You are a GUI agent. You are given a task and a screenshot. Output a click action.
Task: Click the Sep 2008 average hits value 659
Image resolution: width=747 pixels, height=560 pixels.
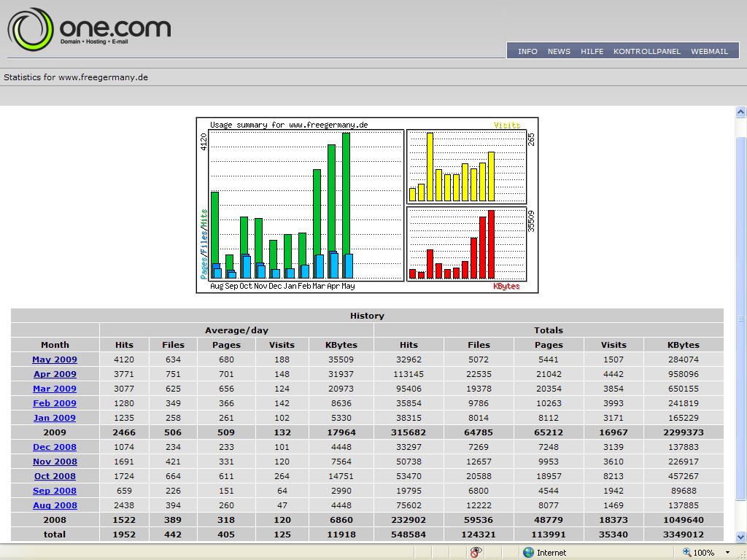[124, 491]
